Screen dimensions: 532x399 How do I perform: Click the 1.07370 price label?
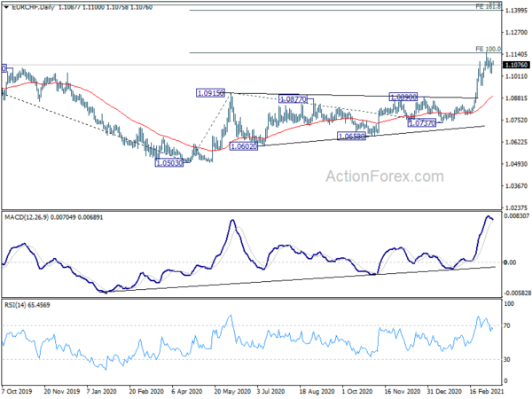point(422,123)
